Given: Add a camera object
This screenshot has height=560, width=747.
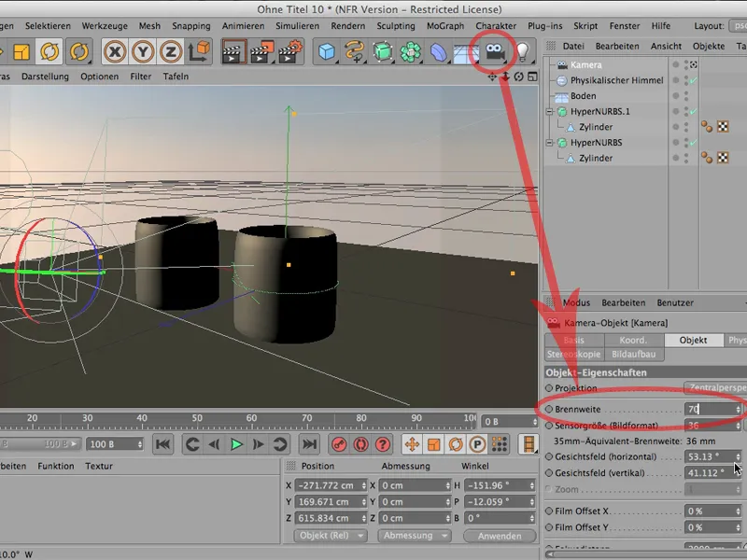Looking at the screenshot, I should 495,51.
